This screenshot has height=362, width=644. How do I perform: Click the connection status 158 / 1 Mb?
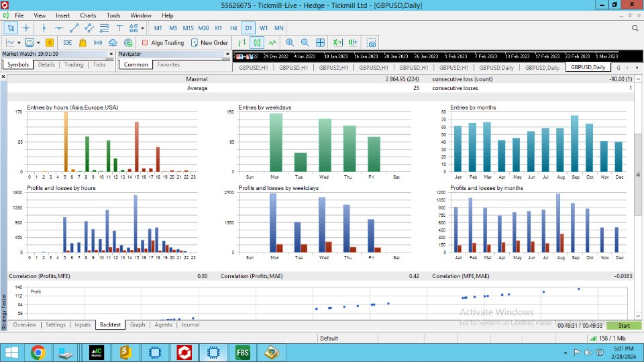tap(608, 338)
